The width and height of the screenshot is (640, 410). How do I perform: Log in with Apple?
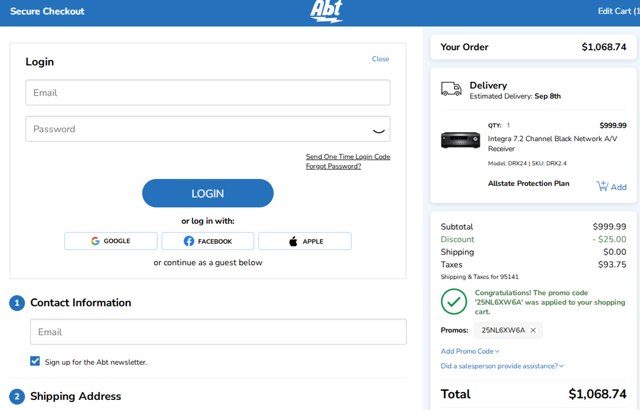click(305, 241)
